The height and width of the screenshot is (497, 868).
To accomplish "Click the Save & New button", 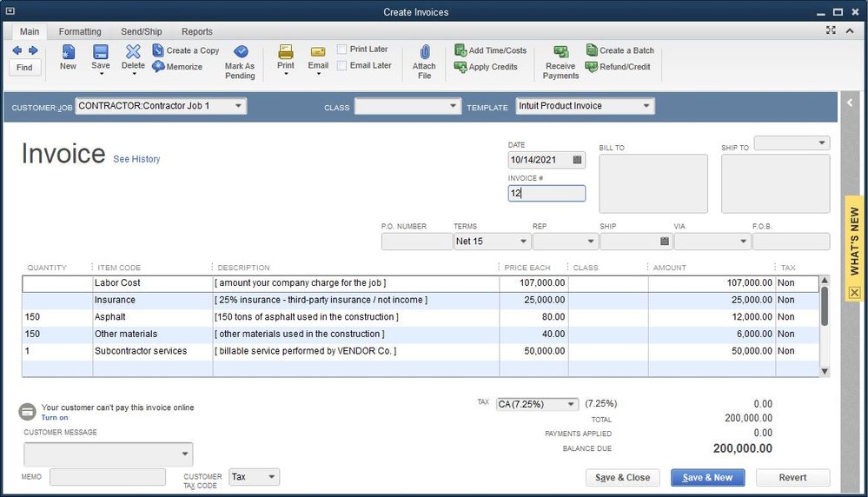I will click(x=707, y=478).
